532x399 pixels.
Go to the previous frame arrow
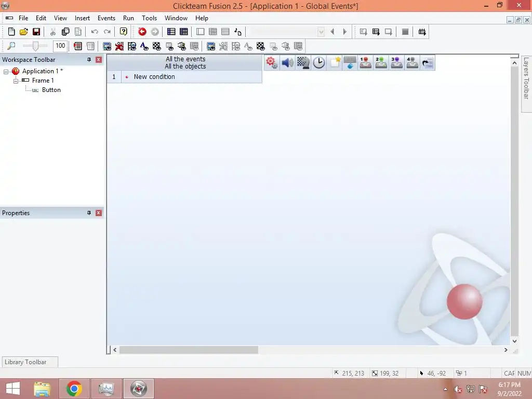coord(332,32)
